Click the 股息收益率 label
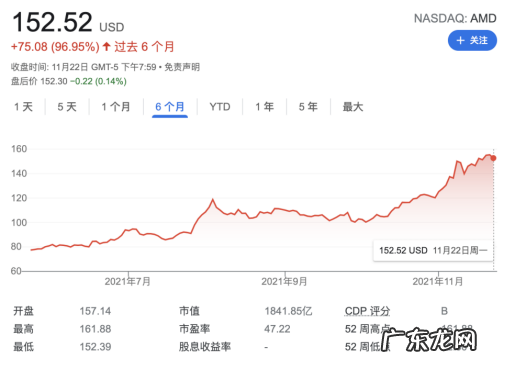The height and width of the screenshot is (369, 515). (205, 347)
